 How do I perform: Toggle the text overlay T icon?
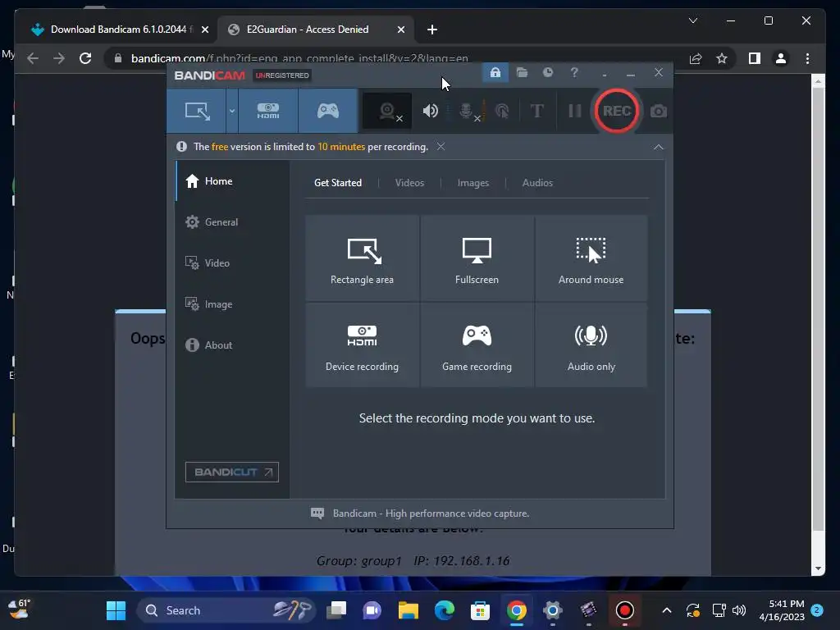(x=536, y=111)
